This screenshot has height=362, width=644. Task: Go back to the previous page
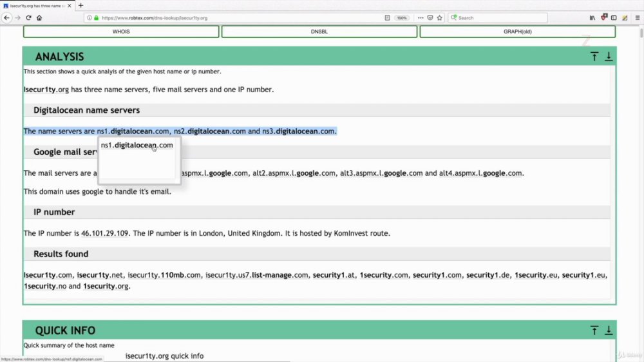click(6, 17)
